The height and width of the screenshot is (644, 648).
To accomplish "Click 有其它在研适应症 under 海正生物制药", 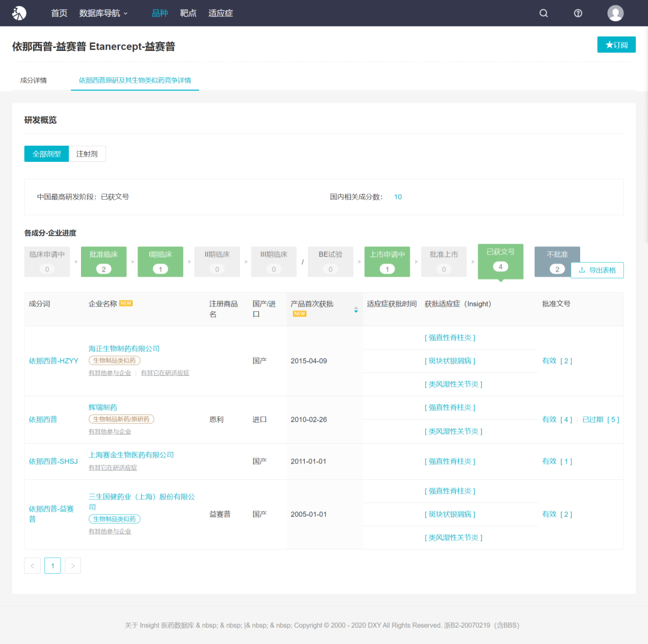I will click(165, 373).
